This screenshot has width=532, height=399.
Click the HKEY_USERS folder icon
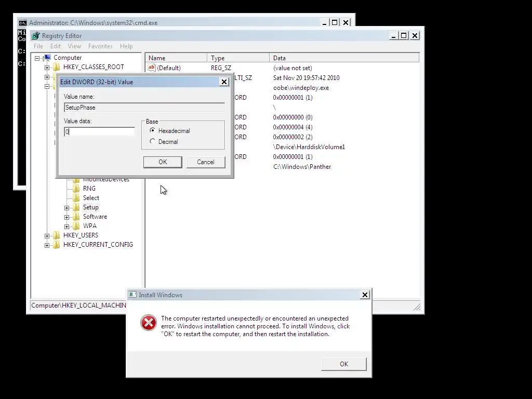(x=56, y=235)
